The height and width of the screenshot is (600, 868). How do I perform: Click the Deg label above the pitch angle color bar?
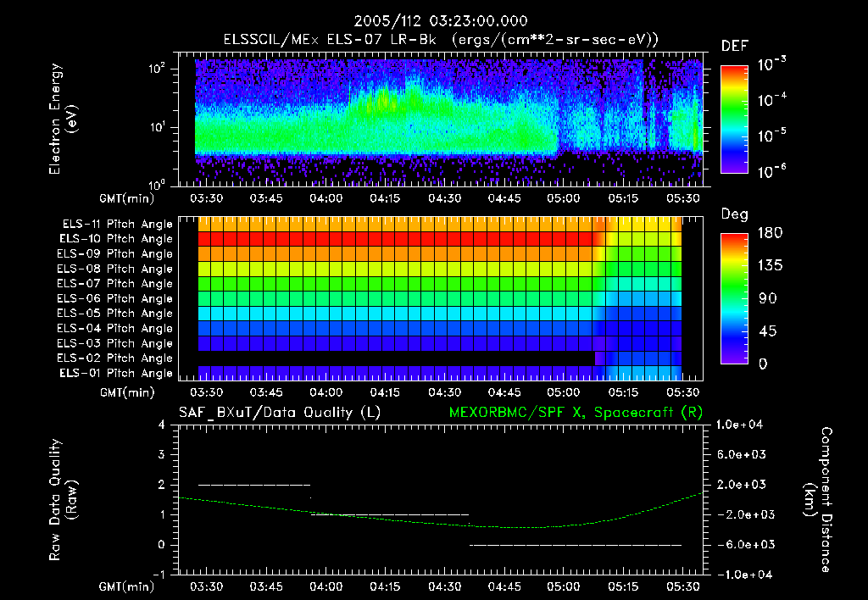coord(735,214)
